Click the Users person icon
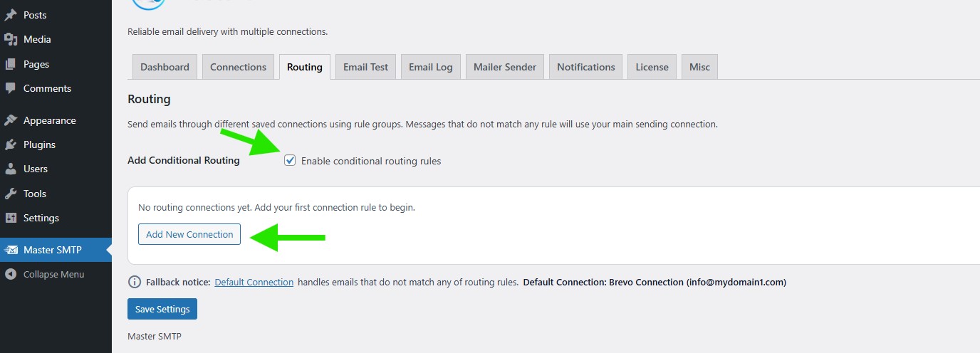 (11, 169)
